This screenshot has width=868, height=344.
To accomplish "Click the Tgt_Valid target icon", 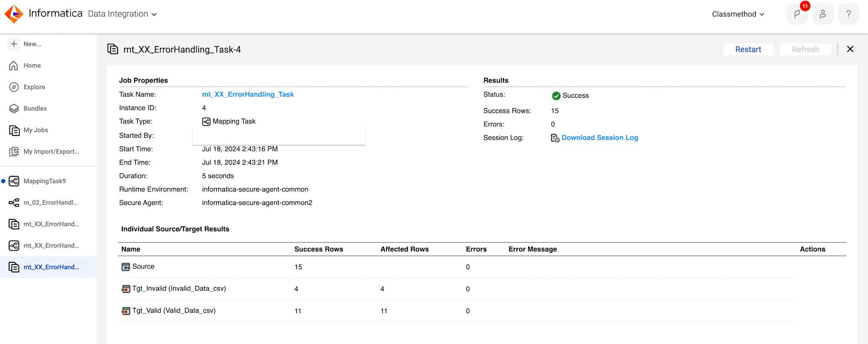I will coord(126,311).
